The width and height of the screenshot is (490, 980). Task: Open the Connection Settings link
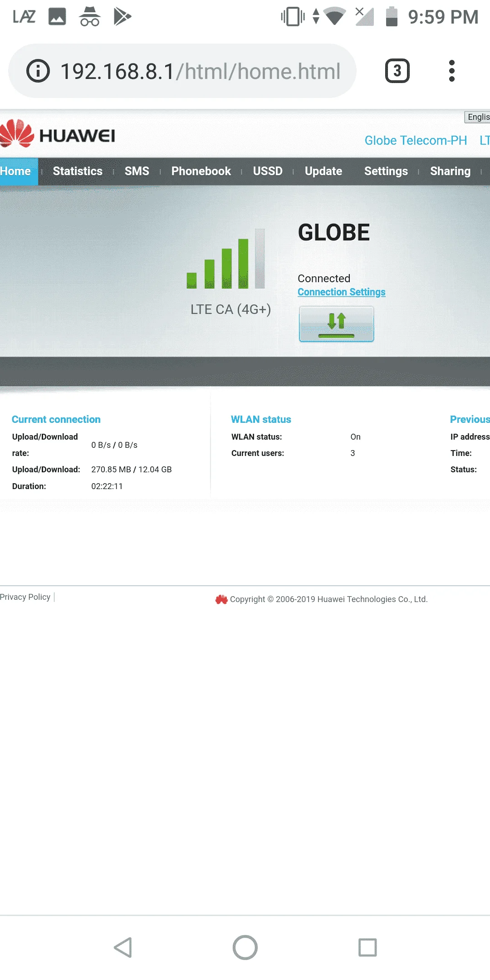pos(342,292)
